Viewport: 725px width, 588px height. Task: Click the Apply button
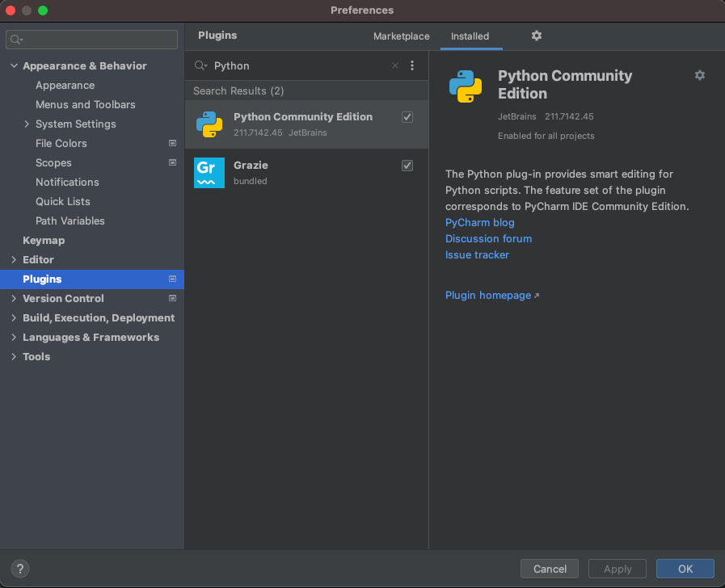618,569
